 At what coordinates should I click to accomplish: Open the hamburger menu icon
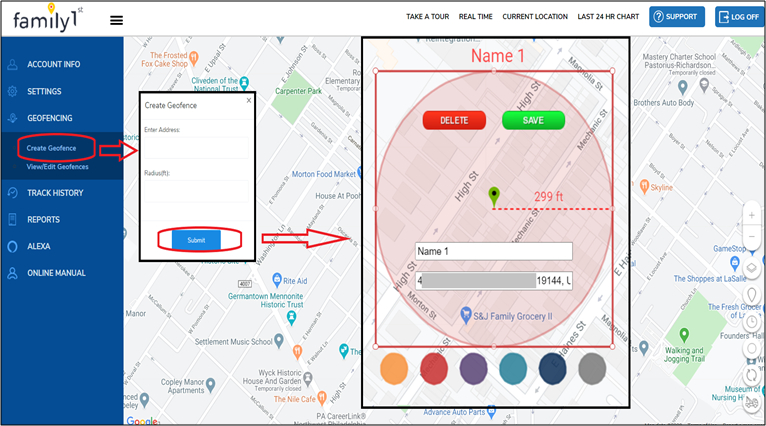point(116,20)
